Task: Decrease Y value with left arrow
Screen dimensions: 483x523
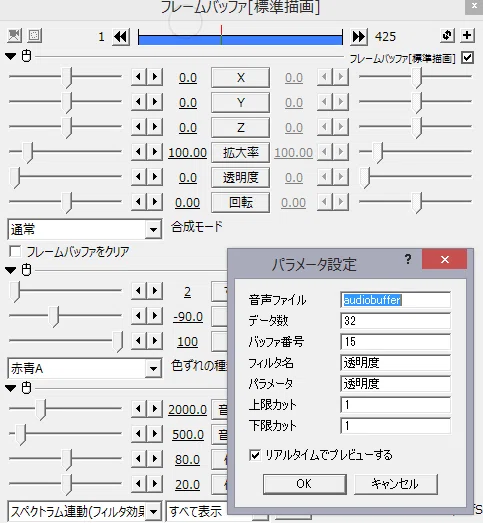Action: tap(138, 102)
